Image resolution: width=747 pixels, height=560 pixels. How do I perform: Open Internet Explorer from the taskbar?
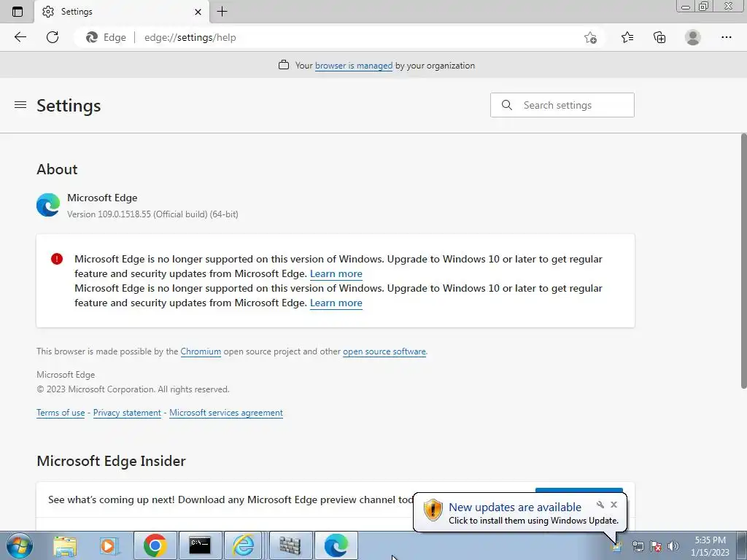[244, 545]
